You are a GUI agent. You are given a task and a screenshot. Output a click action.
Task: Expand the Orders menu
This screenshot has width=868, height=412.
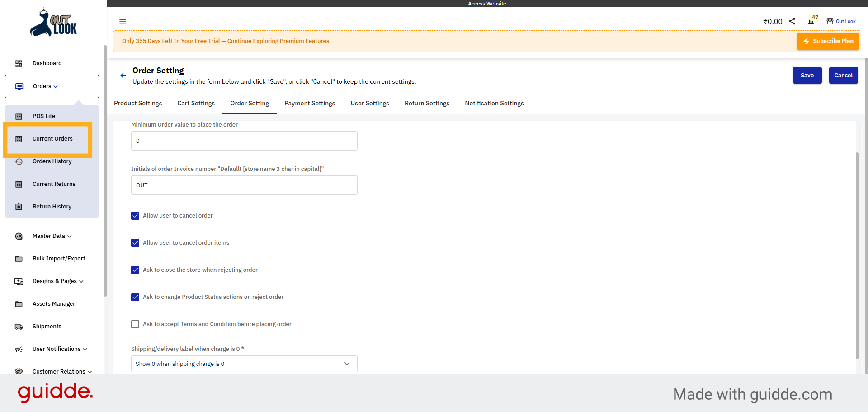[52, 86]
